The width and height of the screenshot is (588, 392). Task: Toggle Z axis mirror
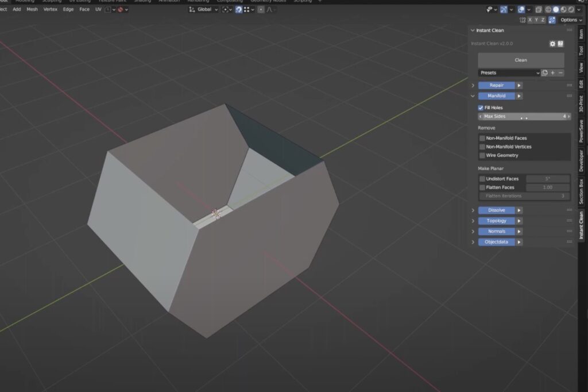click(x=543, y=20)
